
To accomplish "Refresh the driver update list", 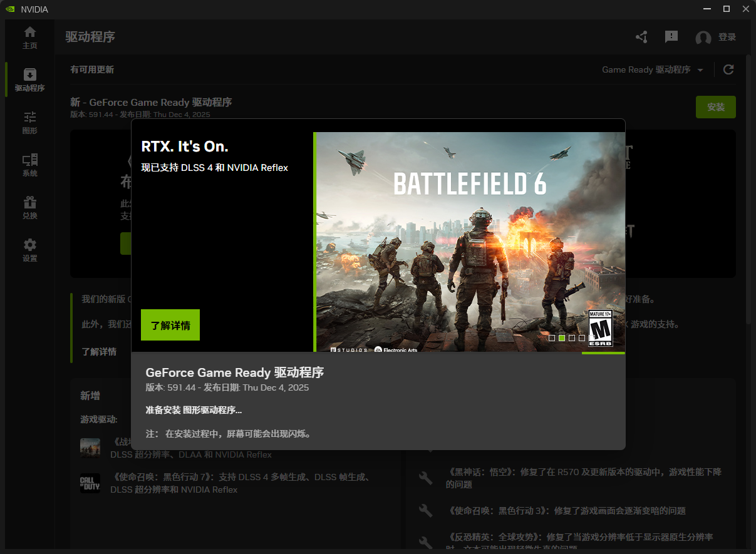I will pos(728,69).
